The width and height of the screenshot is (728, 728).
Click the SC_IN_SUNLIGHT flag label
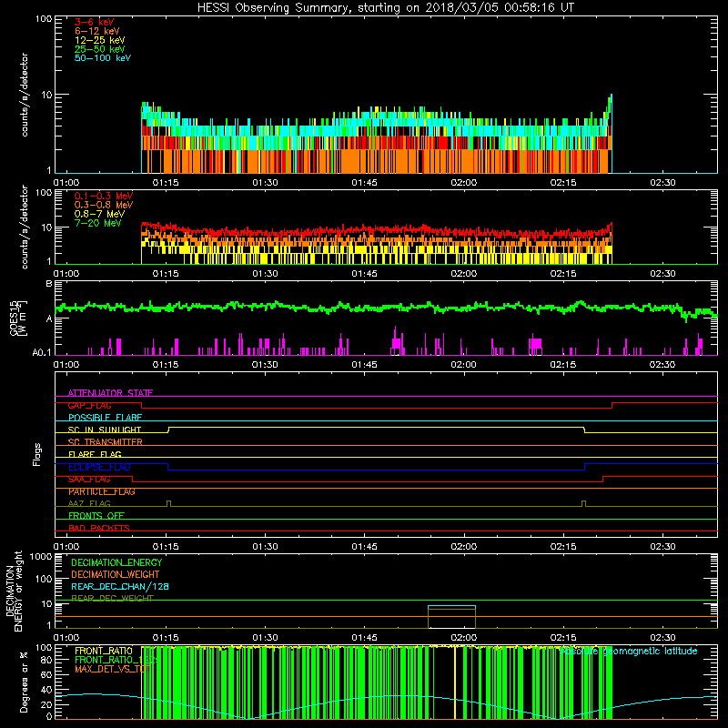105,430
